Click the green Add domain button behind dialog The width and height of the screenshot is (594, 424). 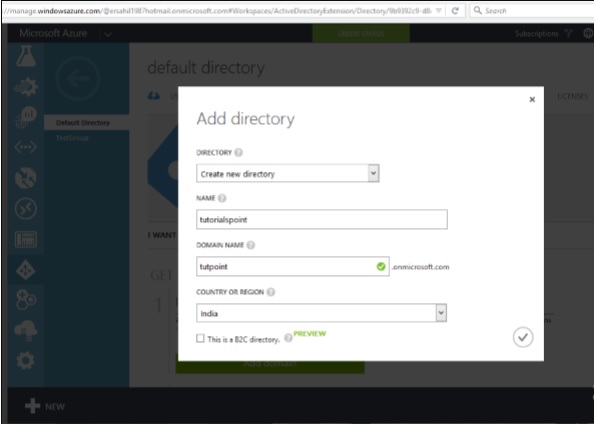[x=270, y=367]
